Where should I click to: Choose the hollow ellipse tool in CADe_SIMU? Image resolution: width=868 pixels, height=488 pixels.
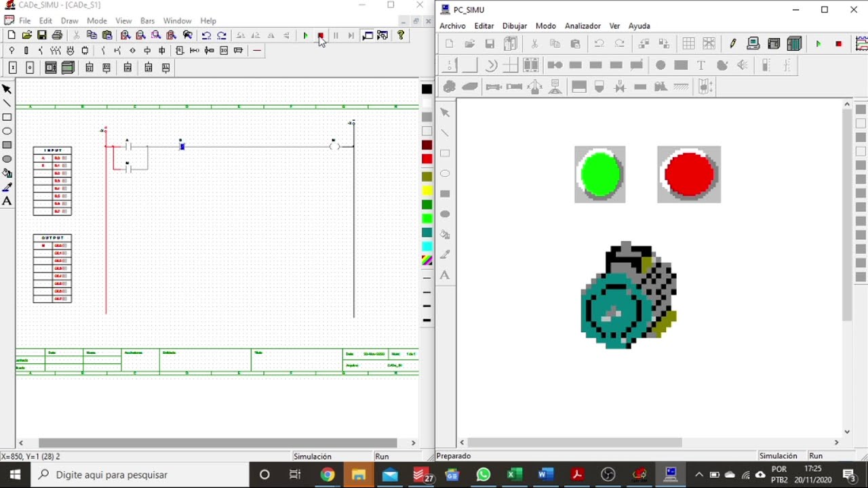(x=7, y=131)
